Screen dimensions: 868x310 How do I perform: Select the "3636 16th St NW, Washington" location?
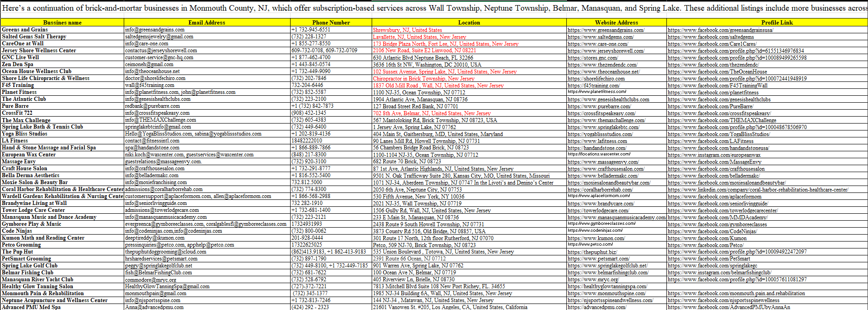[x=427, y=64]
